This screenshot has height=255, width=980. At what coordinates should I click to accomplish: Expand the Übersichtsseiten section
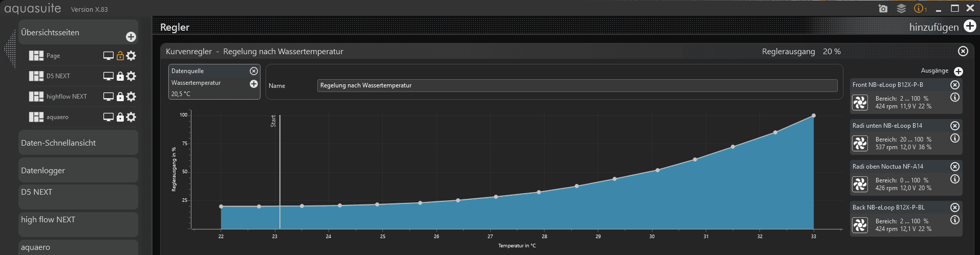pyautogui.click(x=78, y=32)
